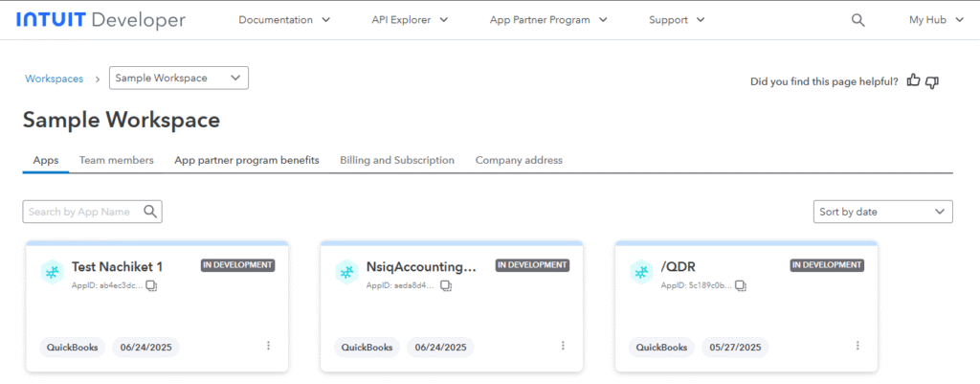Click the /QDR app hexagon icon

pos(641,271)
